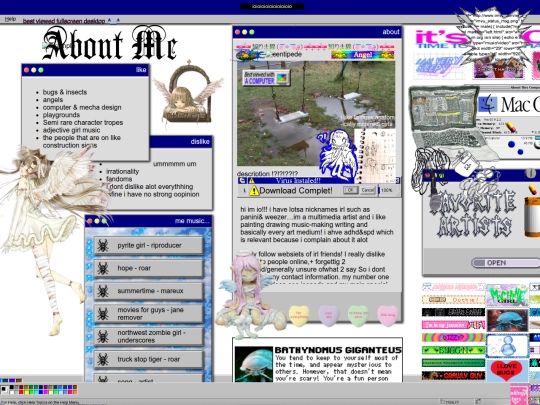Screen dimensions: 540x405
Task: Click foreground/background color indicator box
Action: pos(4,390)
